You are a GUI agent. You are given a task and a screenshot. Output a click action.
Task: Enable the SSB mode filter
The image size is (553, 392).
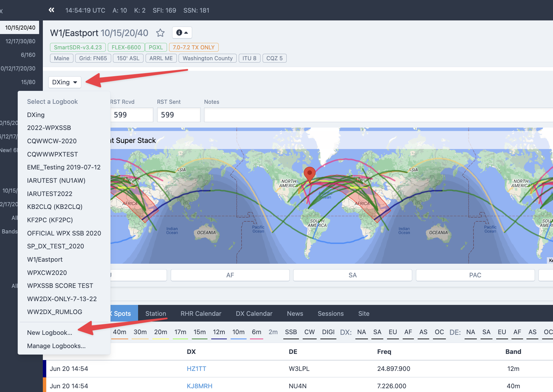(291, 332)
